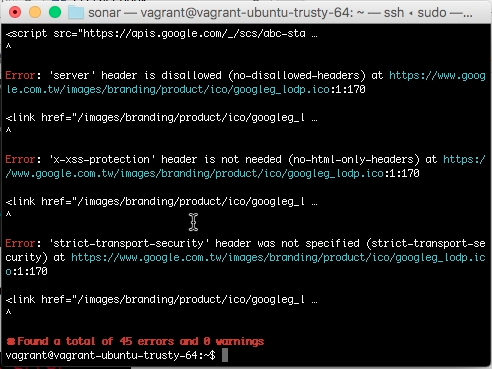The height and width of the screenshot is (369, 492).
Task: Click the red 'Error' label before 'x-xss-protection'
Action: [x=20, y=159]
